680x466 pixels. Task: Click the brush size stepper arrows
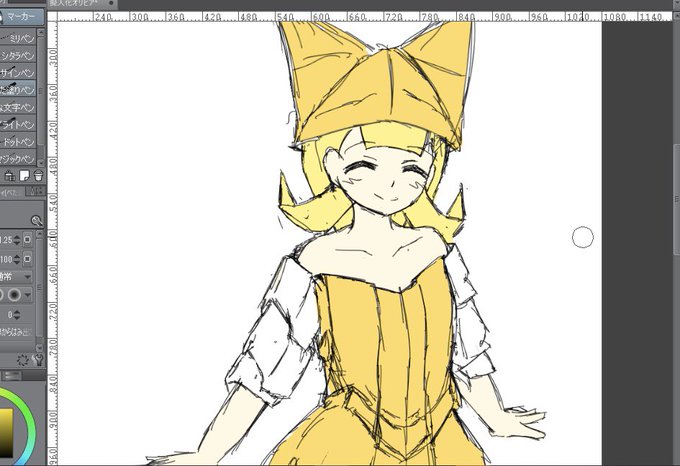point(17,240)
